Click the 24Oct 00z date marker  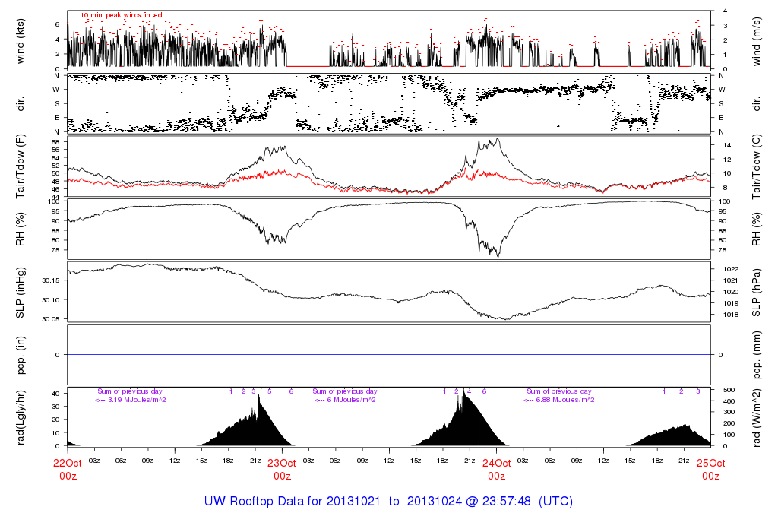click(x=496, y=470)
